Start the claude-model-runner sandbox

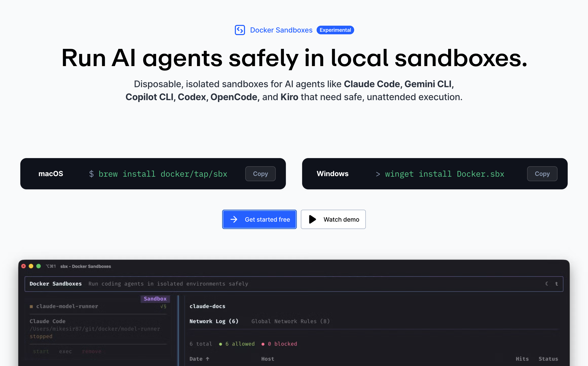41,351
